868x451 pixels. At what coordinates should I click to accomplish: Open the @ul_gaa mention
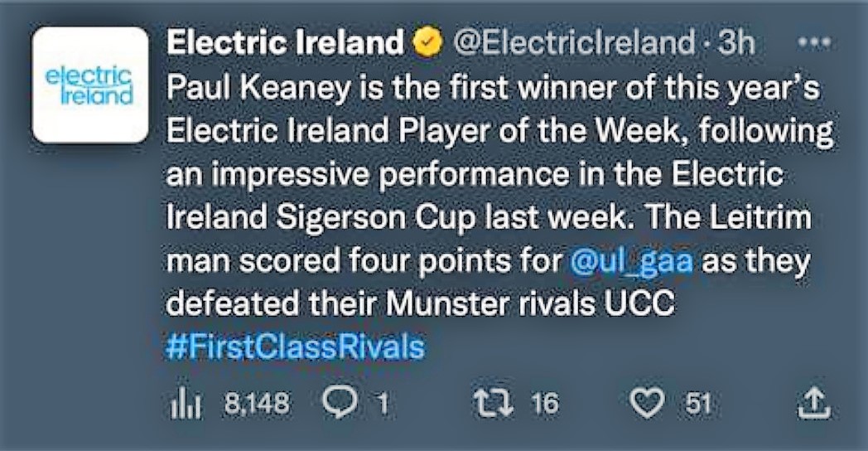631,260
